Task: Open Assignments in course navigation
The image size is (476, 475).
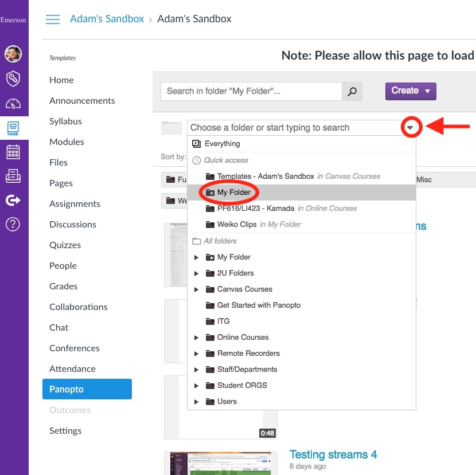Action: (75, 204)
